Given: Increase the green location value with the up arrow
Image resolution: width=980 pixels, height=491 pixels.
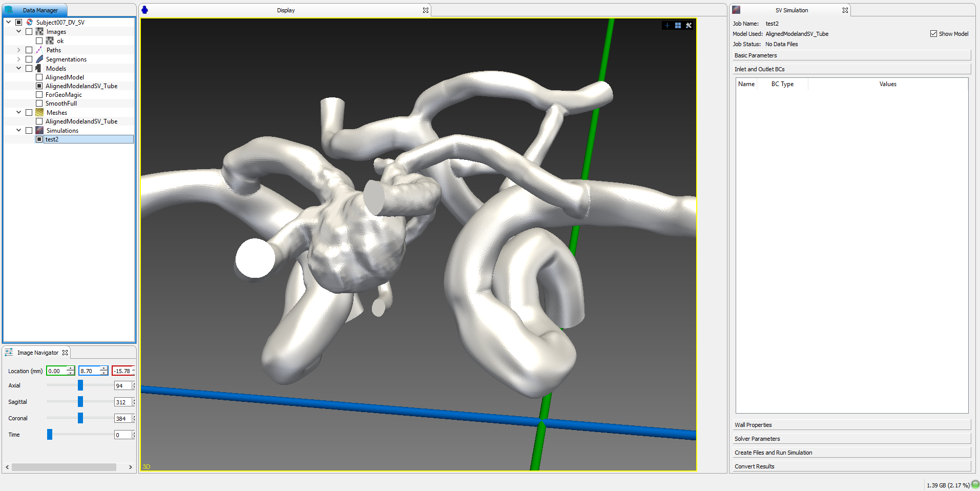Looking at the screenshot, I should coord(71,369).
